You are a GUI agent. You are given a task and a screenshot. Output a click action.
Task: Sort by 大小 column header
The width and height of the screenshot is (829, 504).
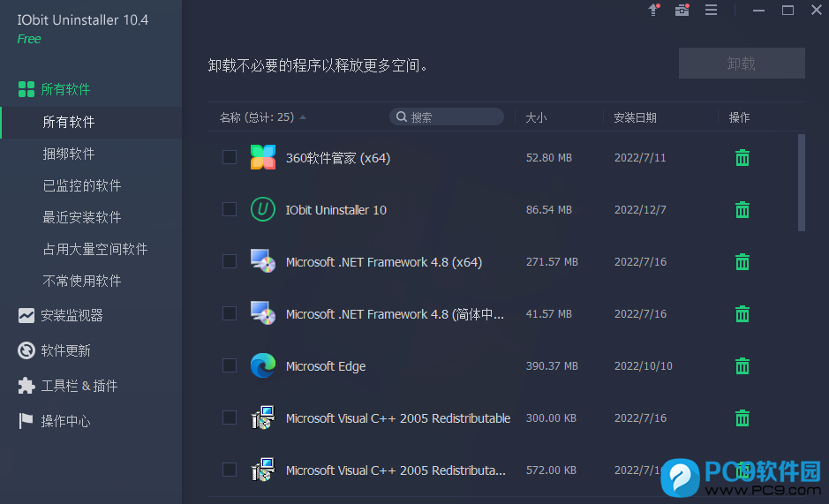[536, 117]
